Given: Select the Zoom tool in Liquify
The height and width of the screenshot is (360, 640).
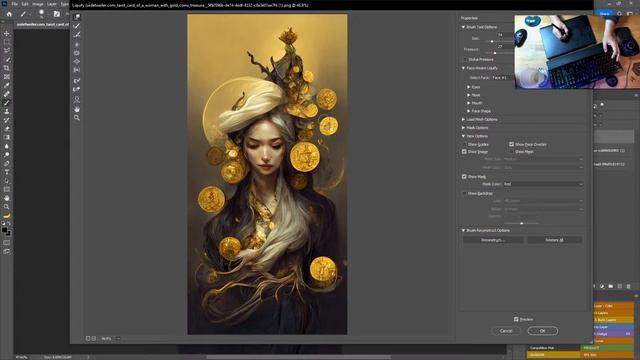Looking at the screenshot, I should tap(77, 118).
